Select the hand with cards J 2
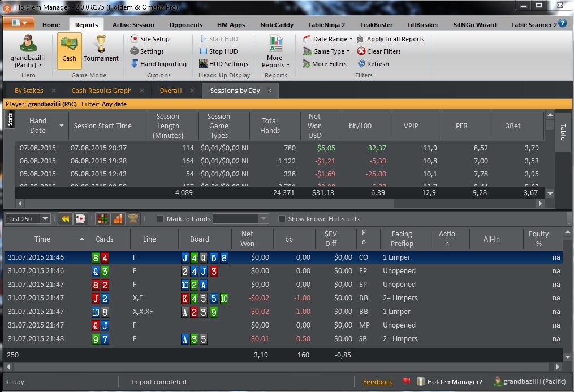Image resolution: width=574 pixels, height=392 pixels. (283, 298)
